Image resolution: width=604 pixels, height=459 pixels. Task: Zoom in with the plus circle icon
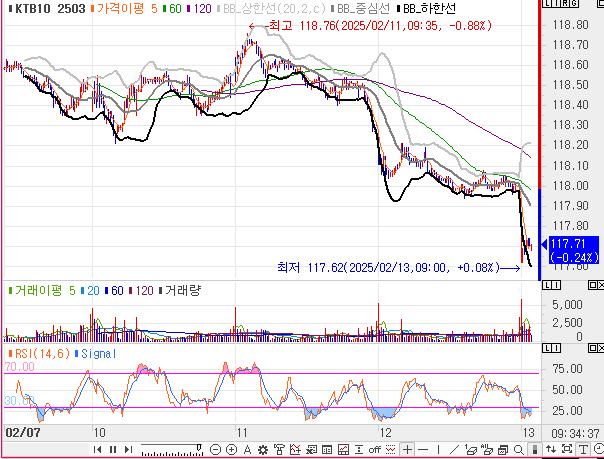click(232, 449)
